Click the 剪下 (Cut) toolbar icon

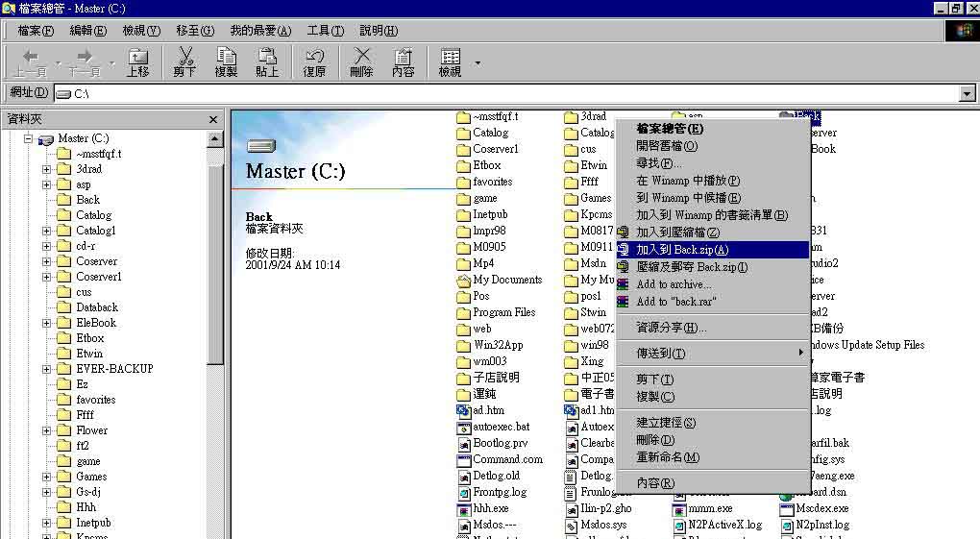(184, 62)
